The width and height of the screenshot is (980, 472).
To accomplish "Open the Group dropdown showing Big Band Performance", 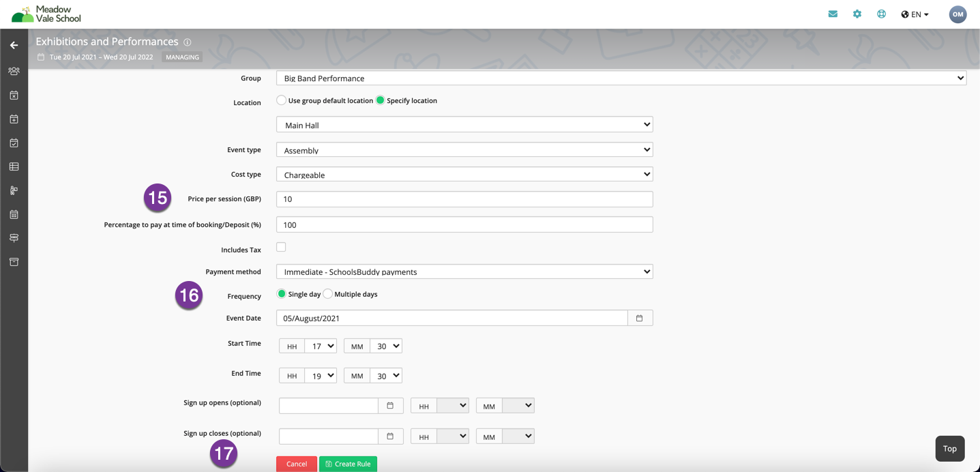I will coord(621,78).
